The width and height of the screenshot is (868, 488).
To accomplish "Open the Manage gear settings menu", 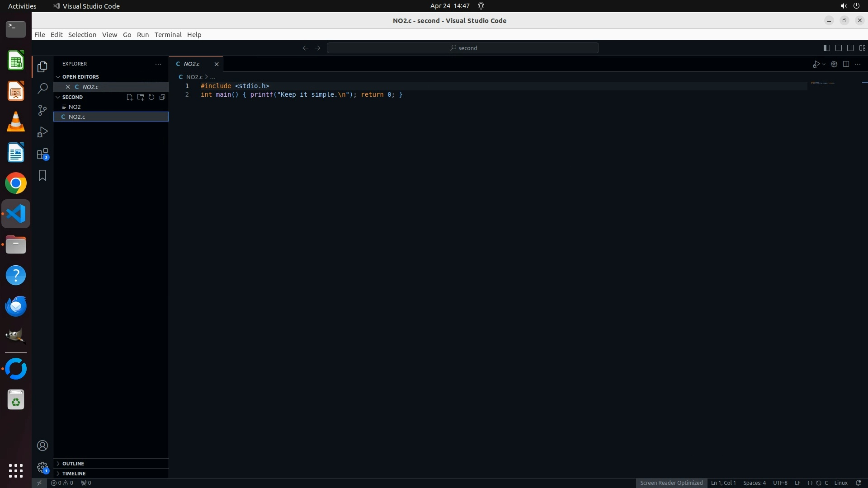I will [42, 467].
